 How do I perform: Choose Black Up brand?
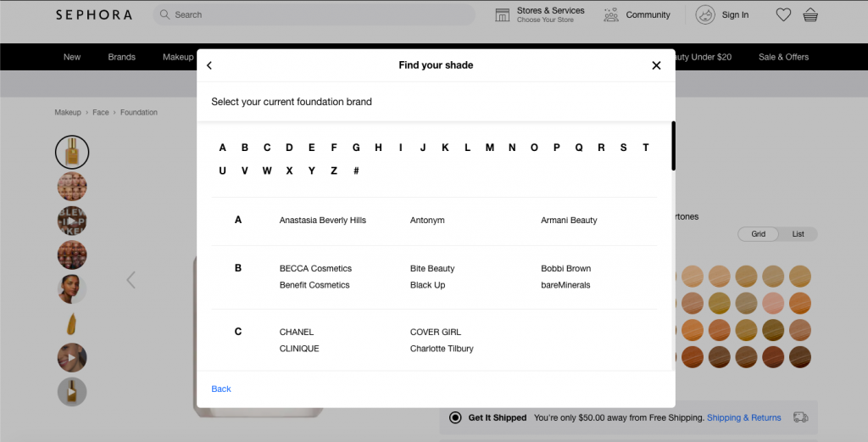tap(427, 285)
